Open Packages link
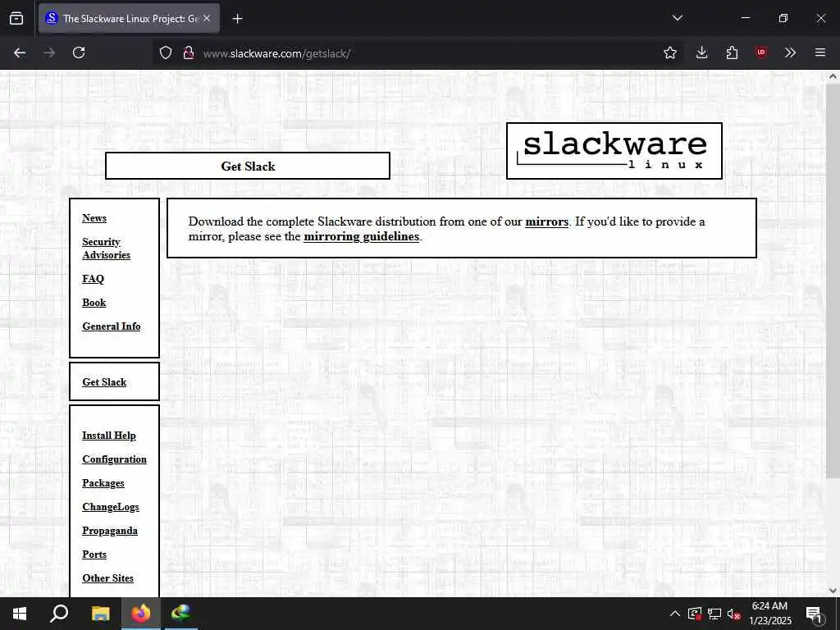 click(103, 483)
